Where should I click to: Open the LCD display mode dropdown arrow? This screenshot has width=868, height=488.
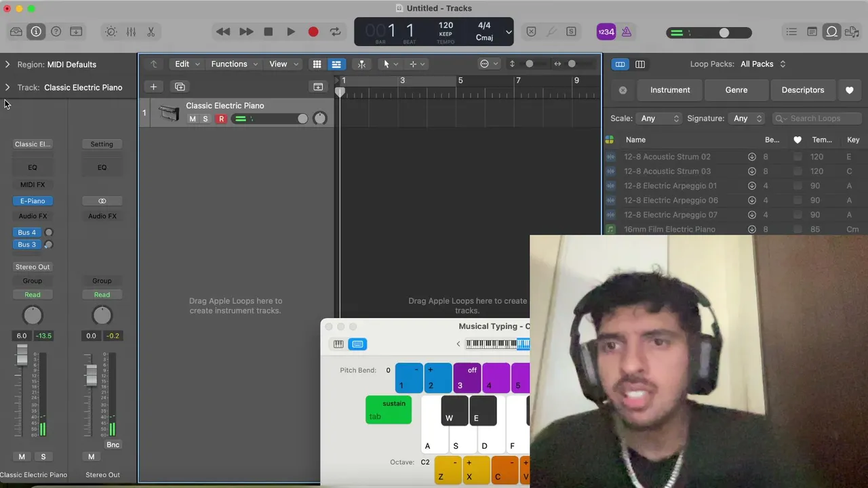pyautogui.click(x=509, y=32)
